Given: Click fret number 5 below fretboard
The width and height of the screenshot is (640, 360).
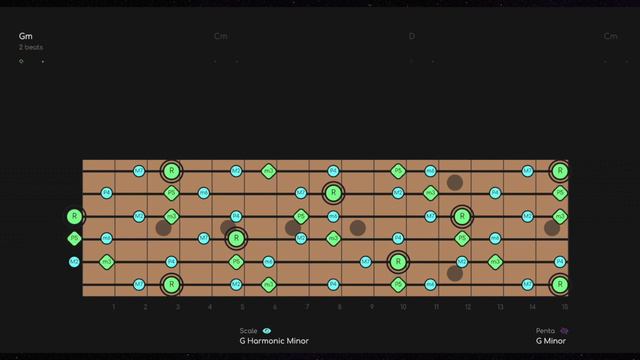Looking at the screenshot, I should click(x=242, y=307).
